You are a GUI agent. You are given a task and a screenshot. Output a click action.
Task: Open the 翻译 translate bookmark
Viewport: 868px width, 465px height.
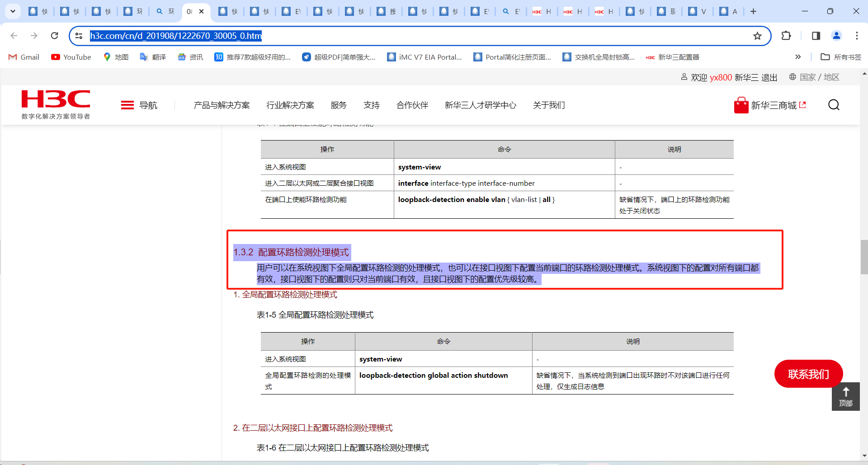pos(153,57)
